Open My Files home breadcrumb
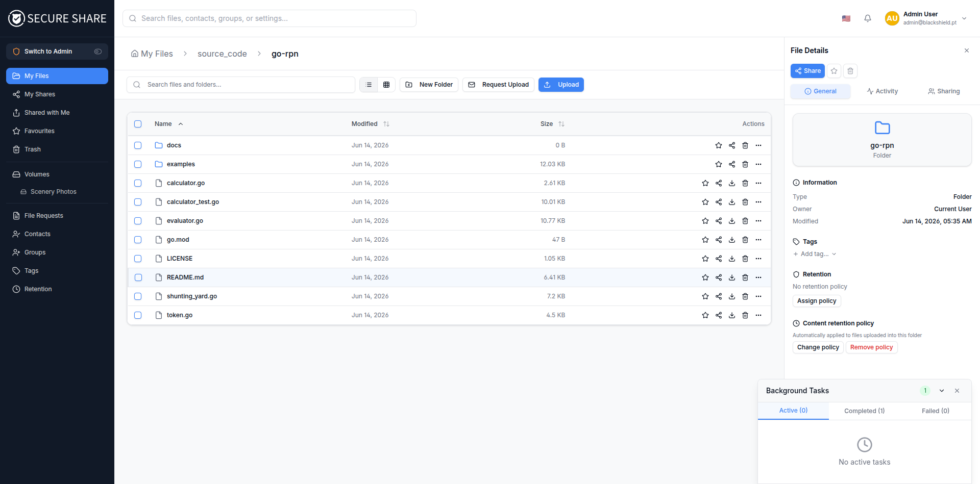 152,54
